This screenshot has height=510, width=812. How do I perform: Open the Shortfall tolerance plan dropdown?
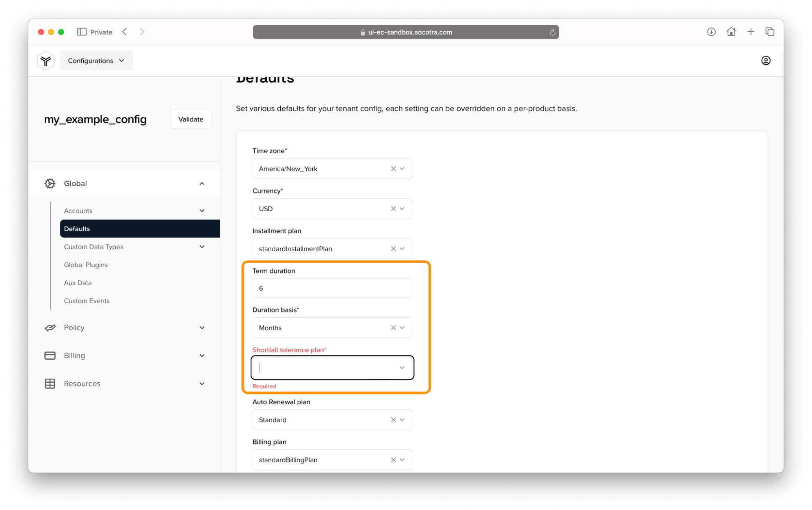(401, 367)
